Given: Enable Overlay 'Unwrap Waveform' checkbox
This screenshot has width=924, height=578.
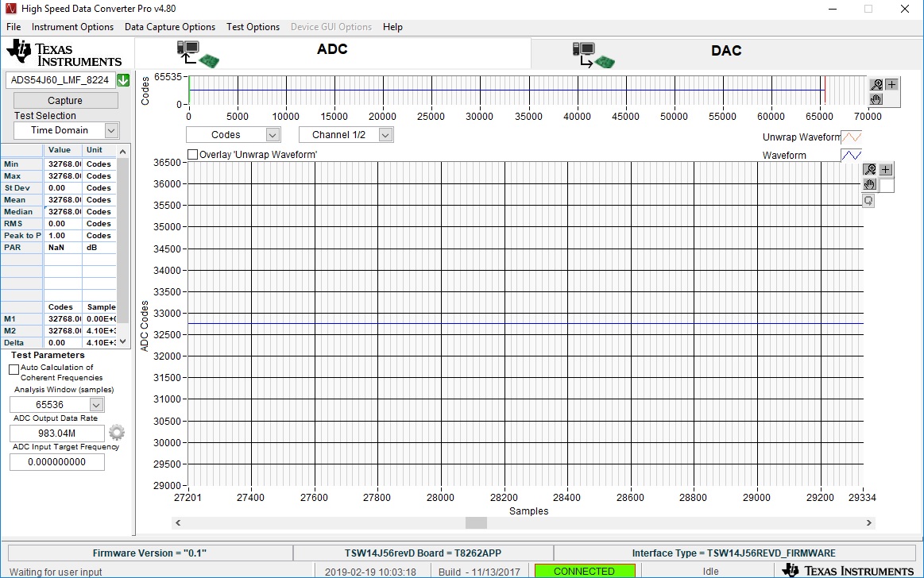Looking at the screenshot, I should 193,155.
